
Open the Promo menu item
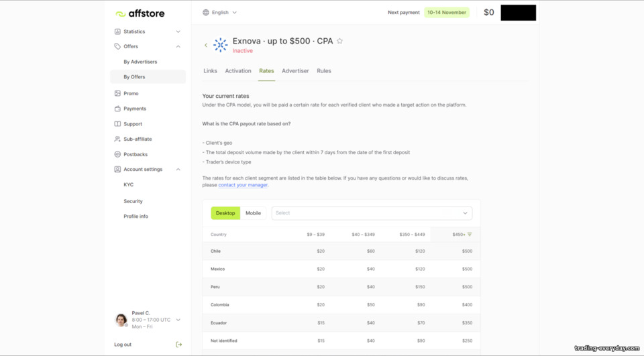click(x=131, y=94)
